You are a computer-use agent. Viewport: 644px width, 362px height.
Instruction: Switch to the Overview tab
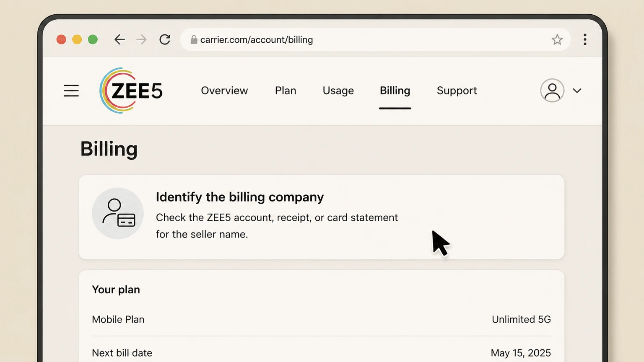[224, 90]
